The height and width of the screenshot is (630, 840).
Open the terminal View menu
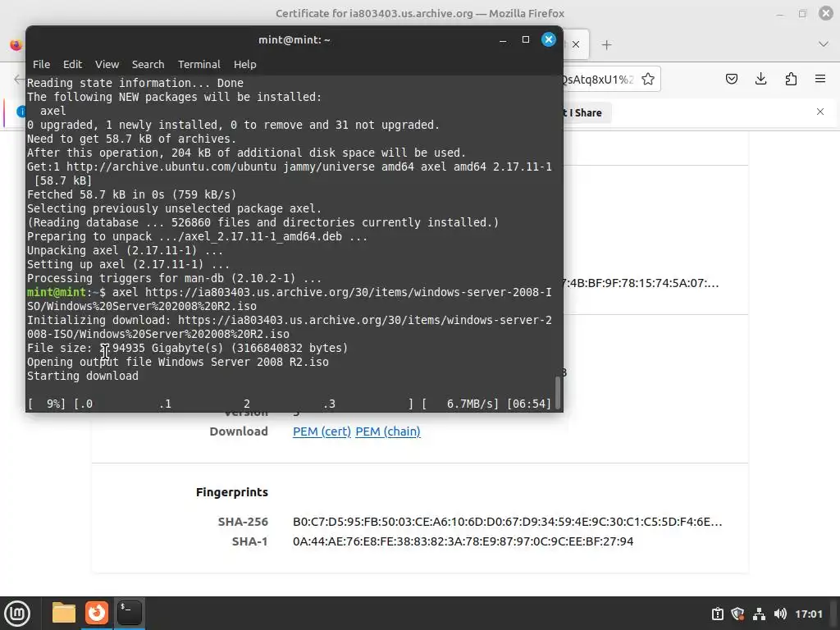107,64
